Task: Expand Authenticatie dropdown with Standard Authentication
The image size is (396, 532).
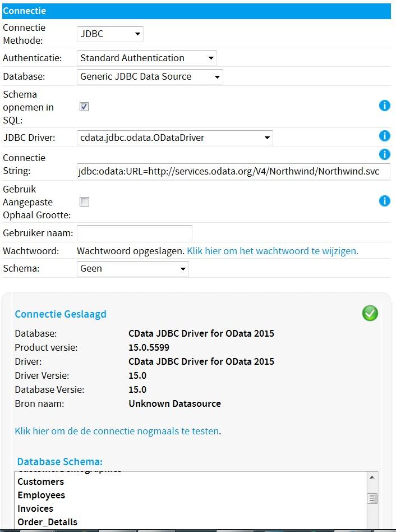Action: pos(146,58)
